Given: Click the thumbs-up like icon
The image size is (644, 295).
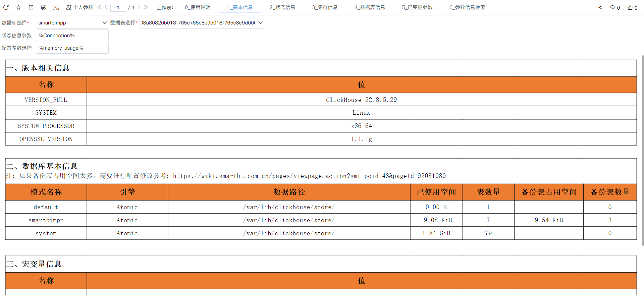Looking at the screenshot, I should pos(630,7).
